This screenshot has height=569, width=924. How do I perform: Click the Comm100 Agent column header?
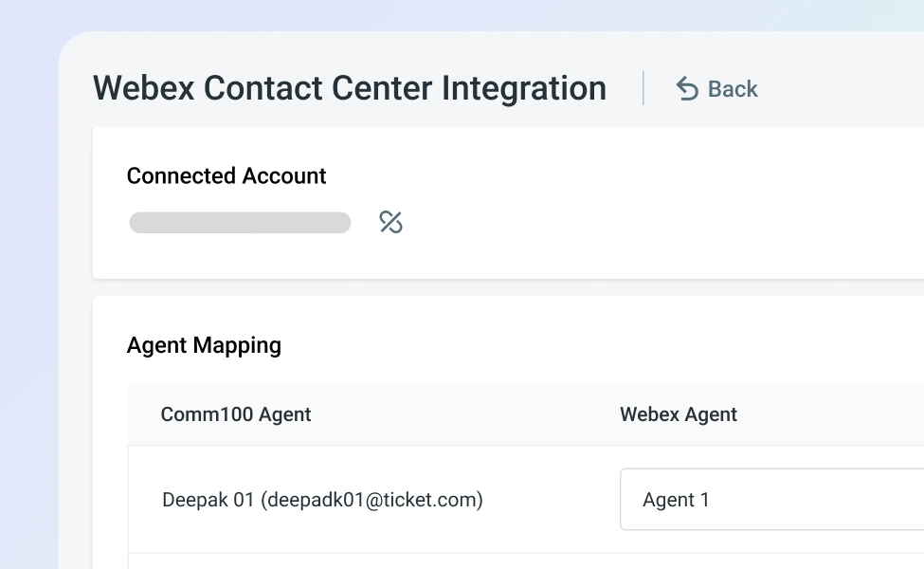236,414
